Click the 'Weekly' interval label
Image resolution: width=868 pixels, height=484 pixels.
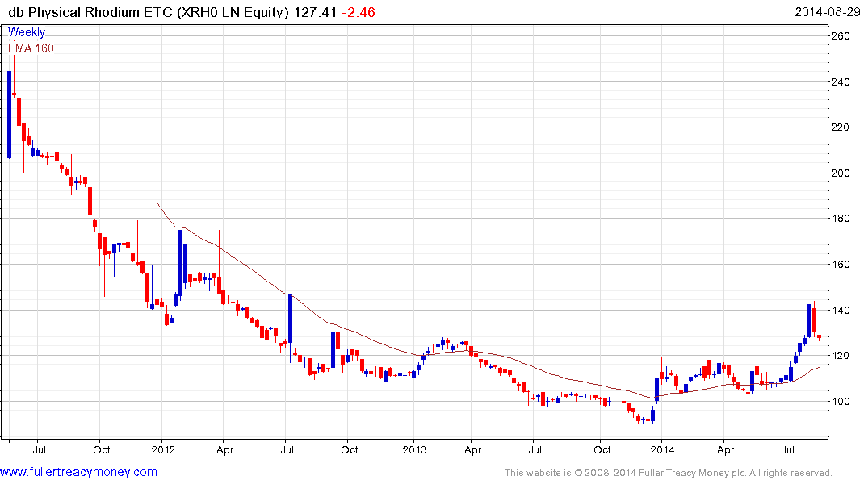point(26,32)
